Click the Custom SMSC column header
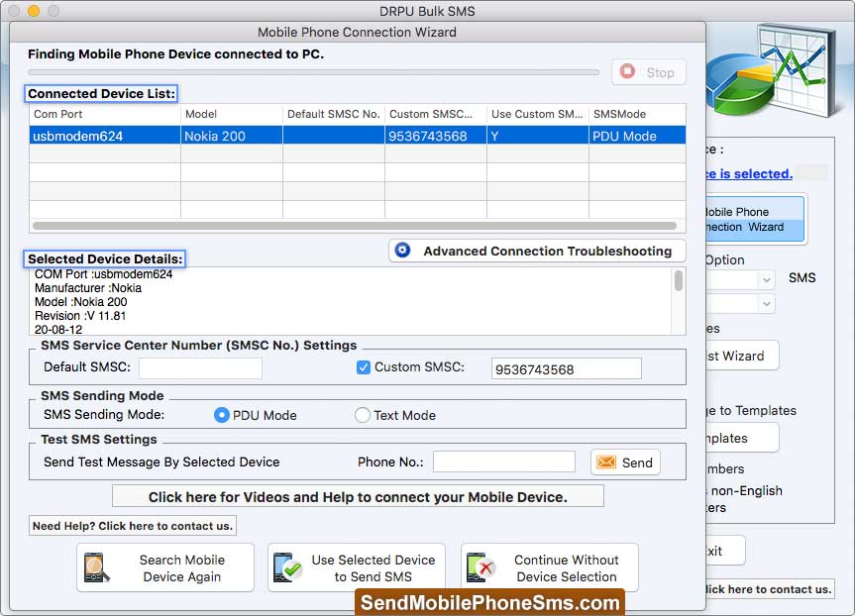 436,114
